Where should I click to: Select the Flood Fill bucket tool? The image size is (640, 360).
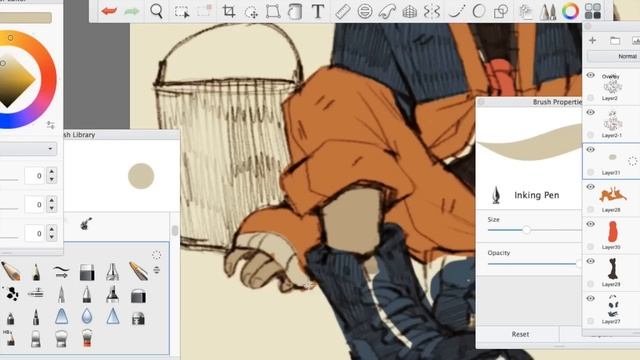coord(295,11)
